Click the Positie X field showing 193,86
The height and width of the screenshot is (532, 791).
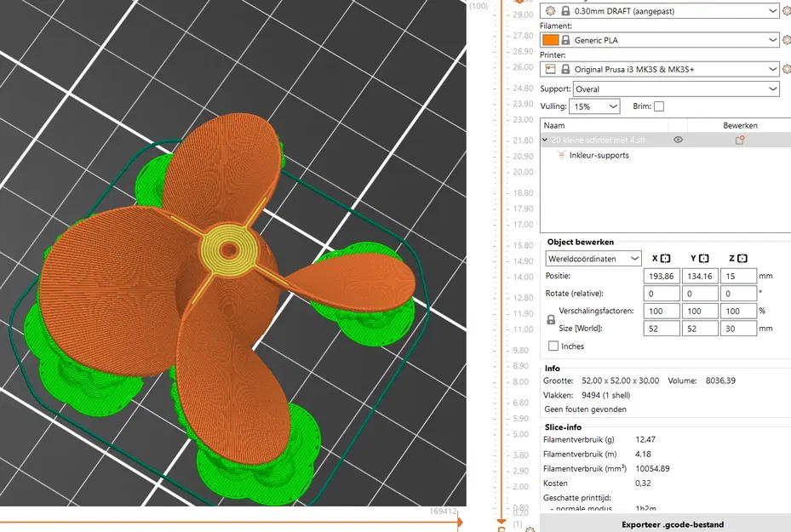pos(662,276)
